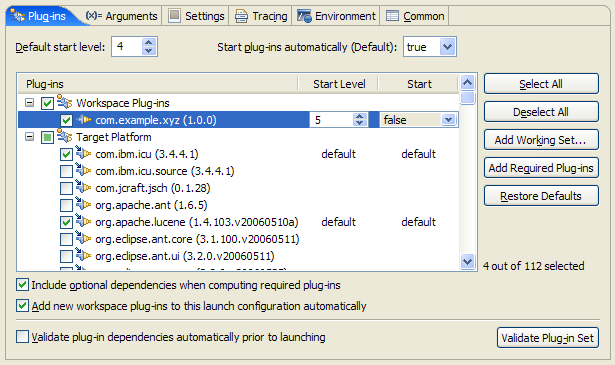Click the Environment tab icon

[304, 16]
